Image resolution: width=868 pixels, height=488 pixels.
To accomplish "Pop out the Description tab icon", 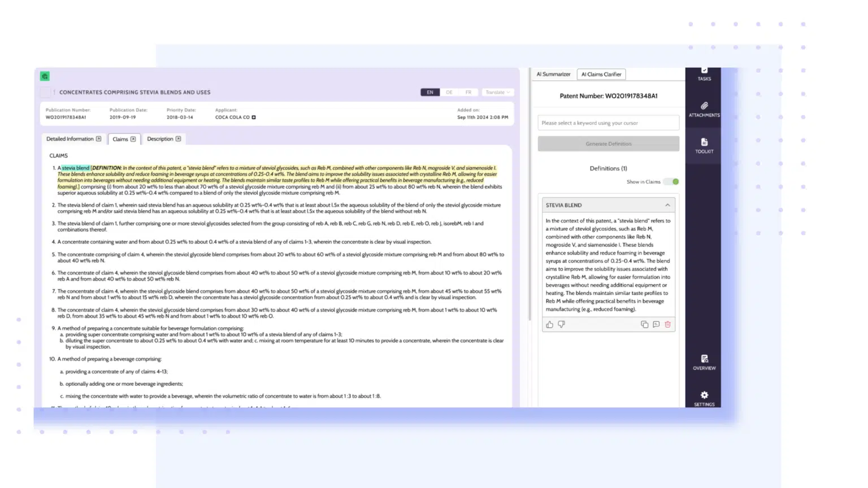I will click(179, 139).
